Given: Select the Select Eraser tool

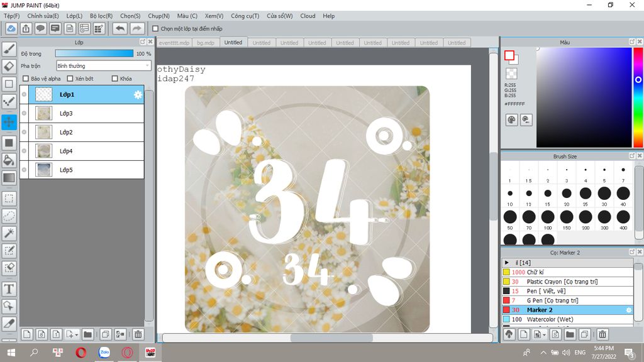Looking at the screenshot, I should coord(9,268).
